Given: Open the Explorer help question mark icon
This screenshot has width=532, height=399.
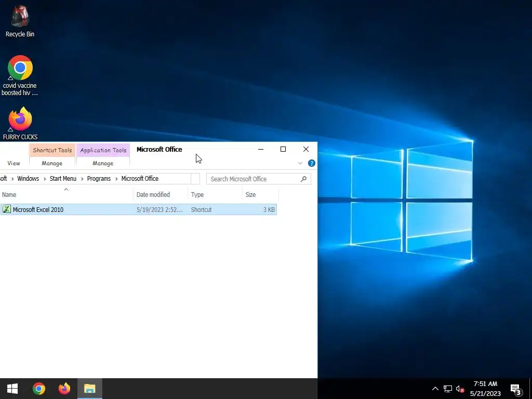Looking at the screenshot, I should coord(312,163).
